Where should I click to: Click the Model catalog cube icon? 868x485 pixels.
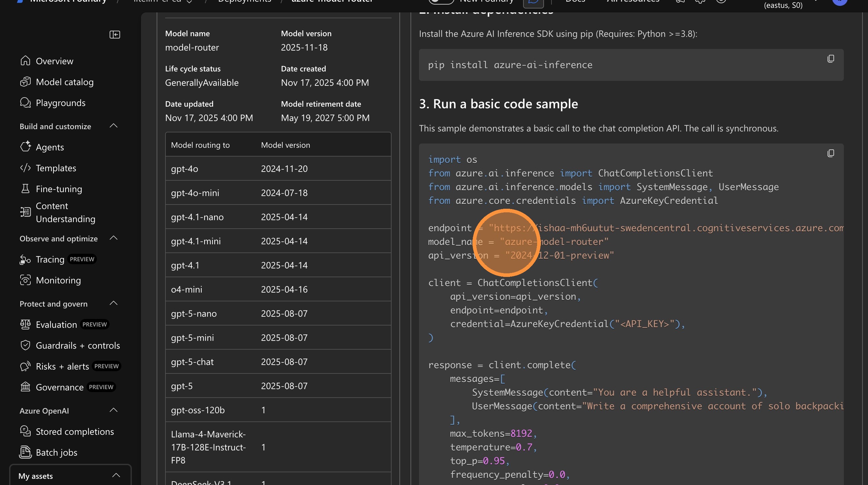point(25,82)
